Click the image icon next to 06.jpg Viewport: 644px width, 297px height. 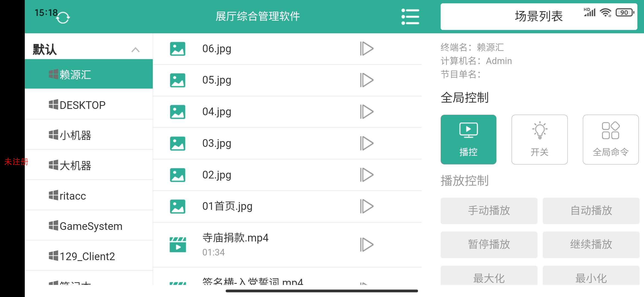pyautogui.click(x=178, y=48)
